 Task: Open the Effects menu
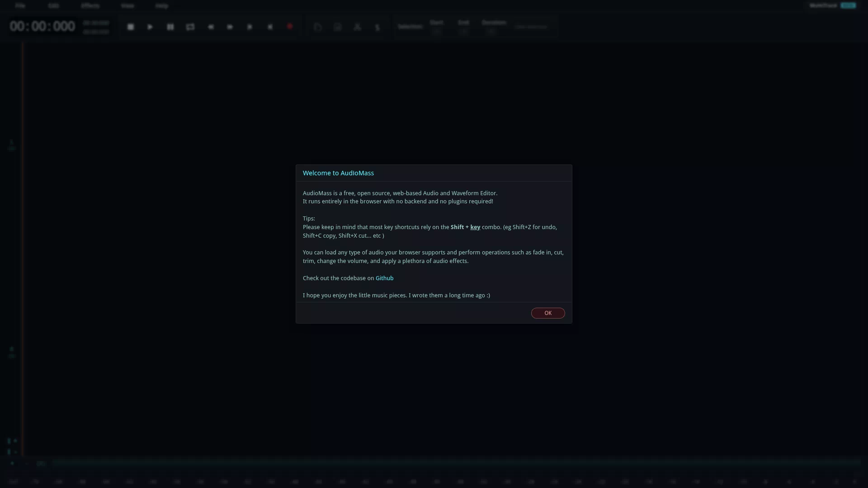click(x=90, y=5)
